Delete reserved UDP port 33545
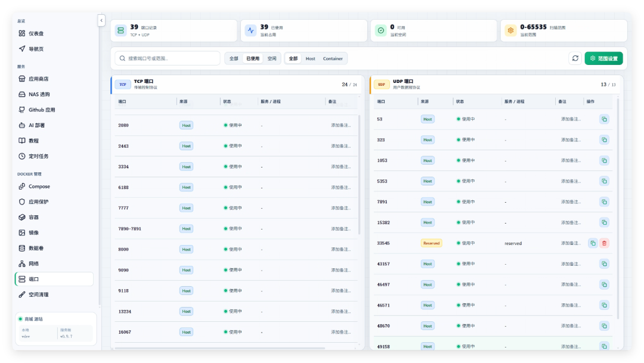The height and width of the screenshot is (363, 644). pos(604,243)
